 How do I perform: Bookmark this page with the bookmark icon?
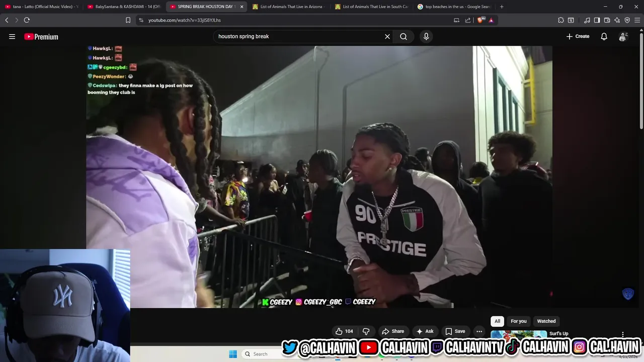coord(128,20)
